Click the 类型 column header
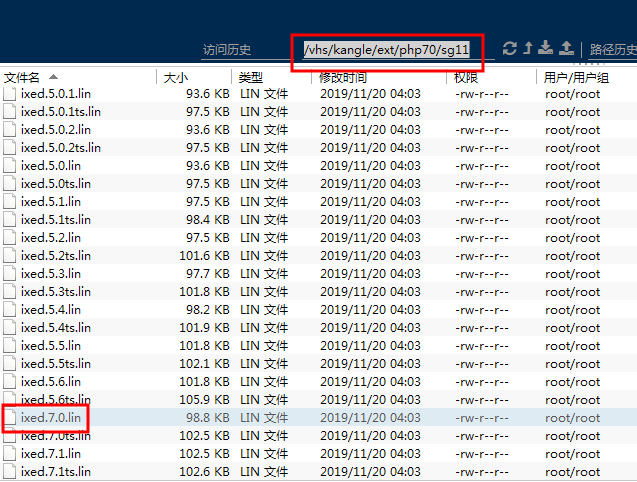This screenshot has width=637, height=482. [x=251, y=77]
